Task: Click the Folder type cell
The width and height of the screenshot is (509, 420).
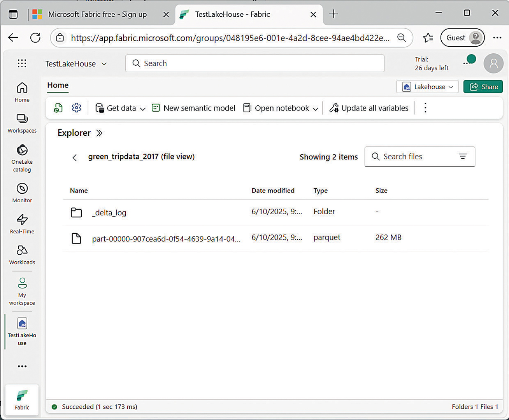Action: click(324, 212)
